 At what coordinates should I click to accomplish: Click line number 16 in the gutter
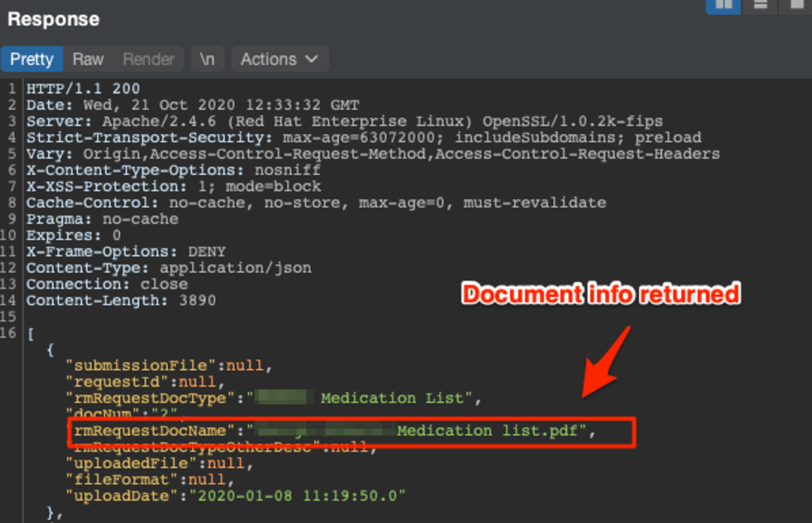[11, 333]
